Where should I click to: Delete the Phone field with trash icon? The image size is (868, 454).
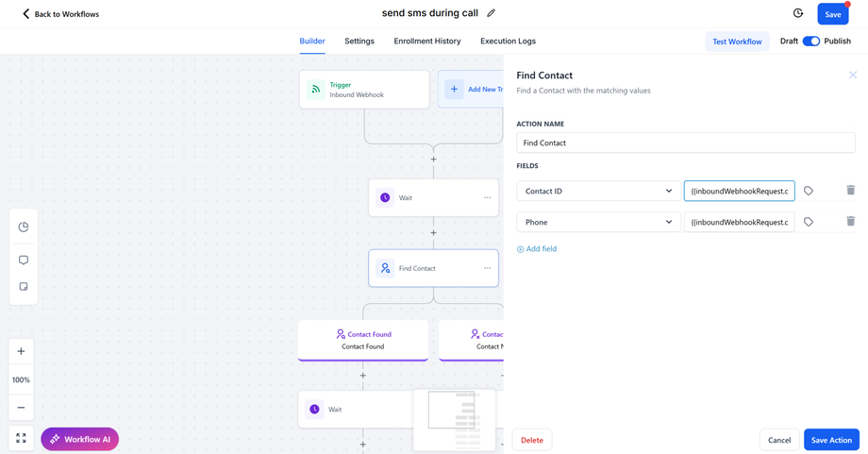tap(850, 222)
